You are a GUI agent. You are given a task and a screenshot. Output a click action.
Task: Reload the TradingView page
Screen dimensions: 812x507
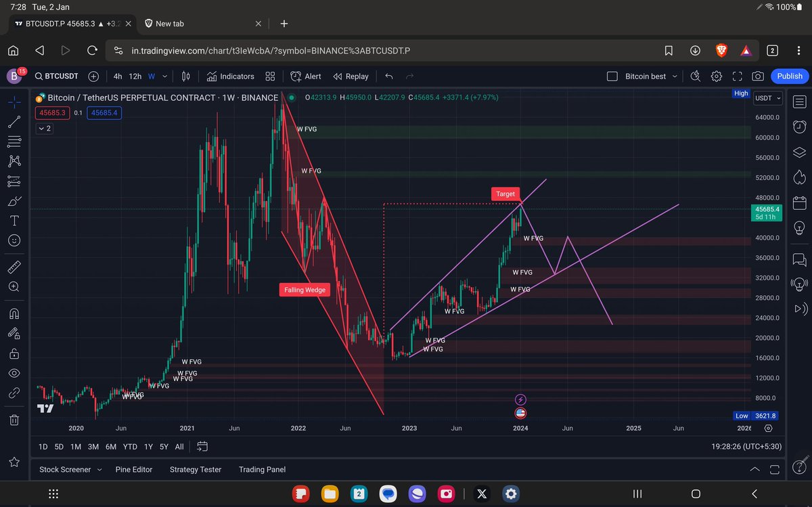coord(93,51)
